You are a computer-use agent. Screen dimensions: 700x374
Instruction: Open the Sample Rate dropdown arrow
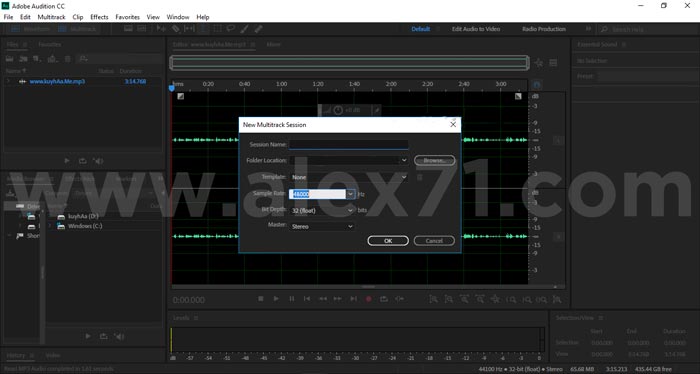click(350, 194)
